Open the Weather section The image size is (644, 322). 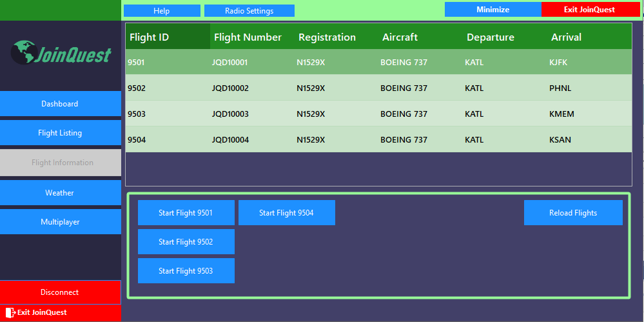pos(61,192)
